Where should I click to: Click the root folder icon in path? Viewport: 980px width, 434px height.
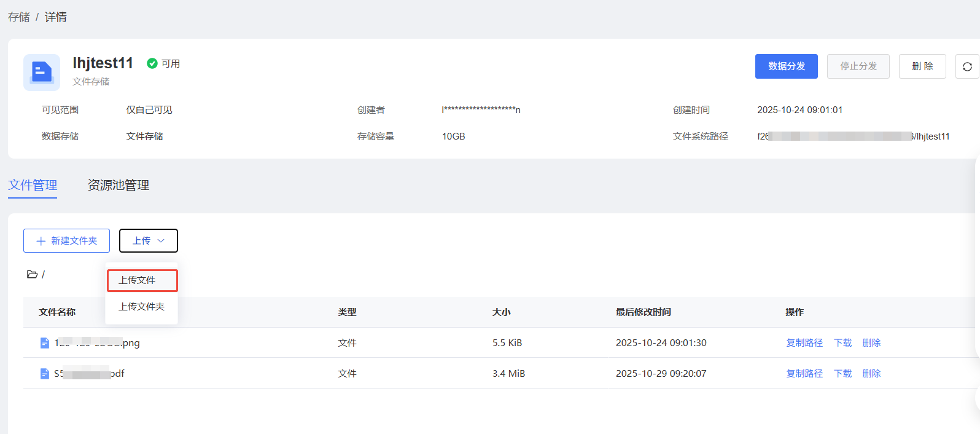32,274
